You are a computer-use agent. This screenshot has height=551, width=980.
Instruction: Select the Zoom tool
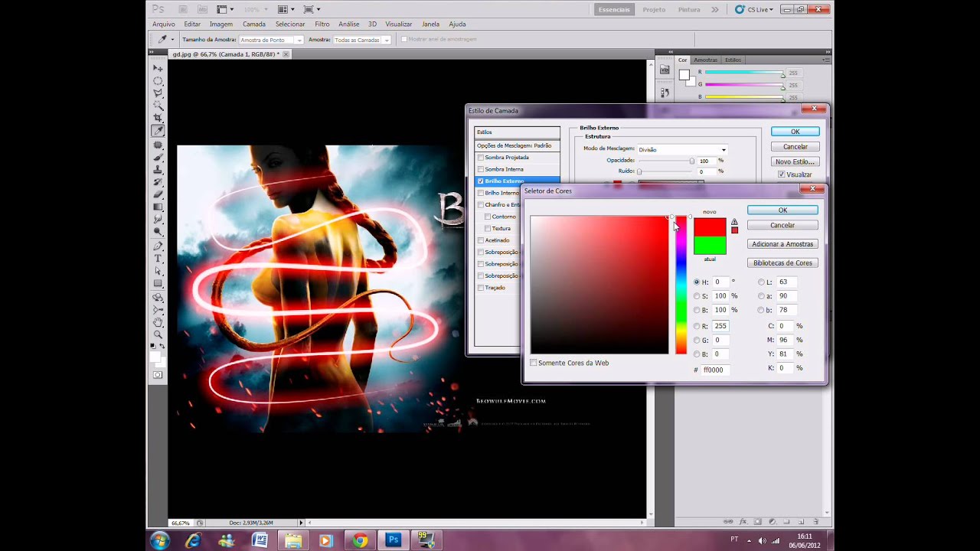158,334
